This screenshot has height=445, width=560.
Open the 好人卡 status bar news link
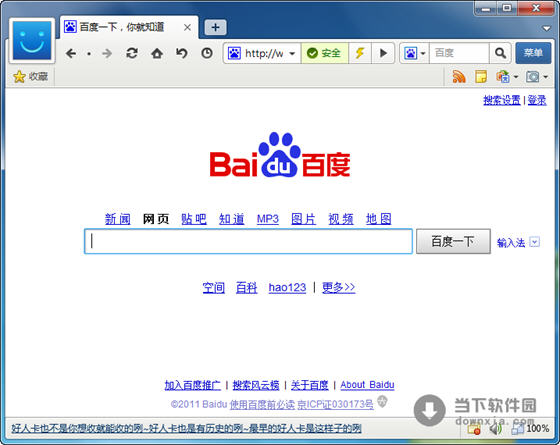186,428
